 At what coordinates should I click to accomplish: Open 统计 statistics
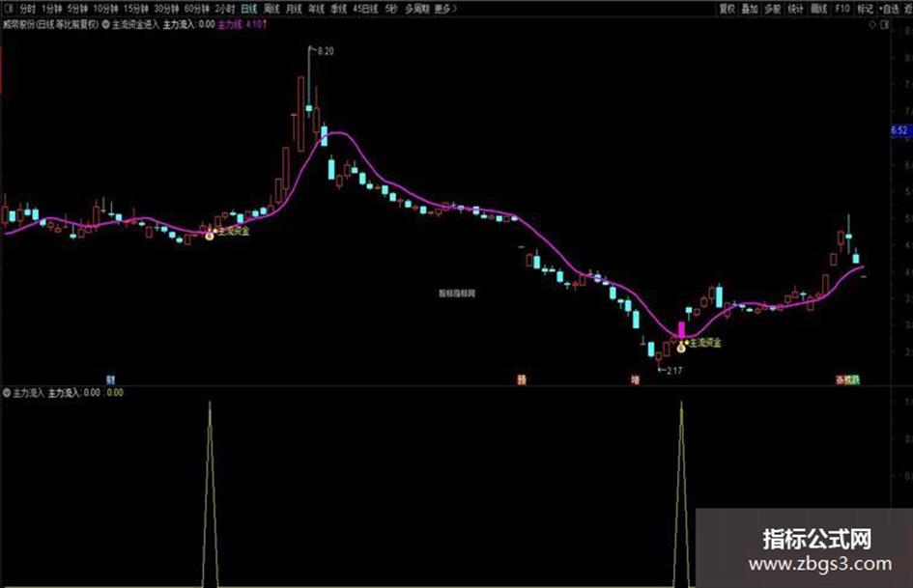point(795,9)
